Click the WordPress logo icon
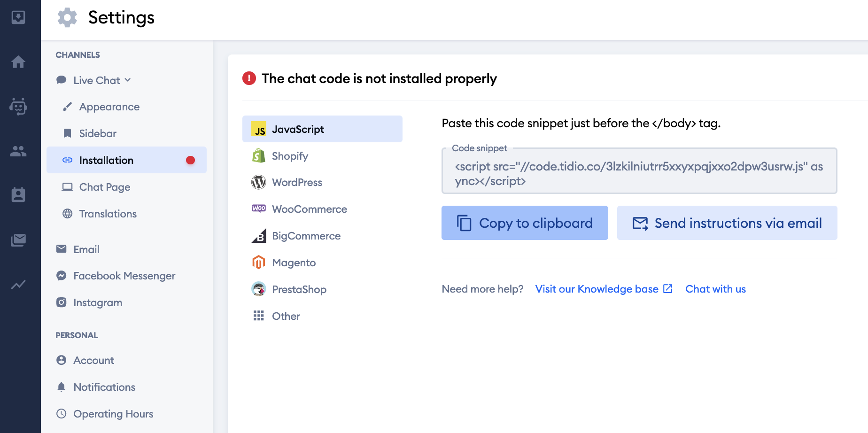The height and width of the screenshot is (433, 868). (258, 182)
